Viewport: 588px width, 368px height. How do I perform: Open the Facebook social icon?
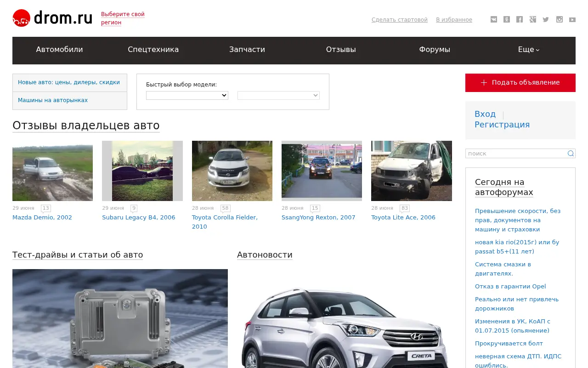(x=520, y=19)
